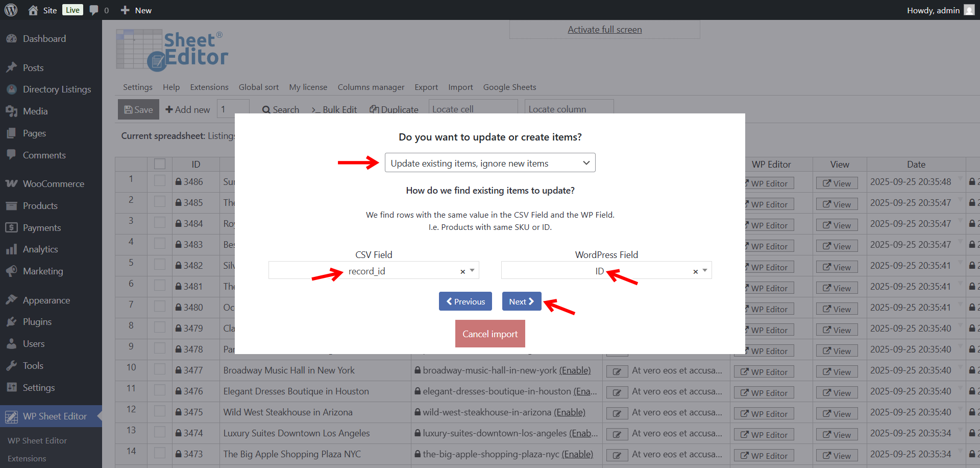Check the row checkbox for ID 3484

coord(160,223)
